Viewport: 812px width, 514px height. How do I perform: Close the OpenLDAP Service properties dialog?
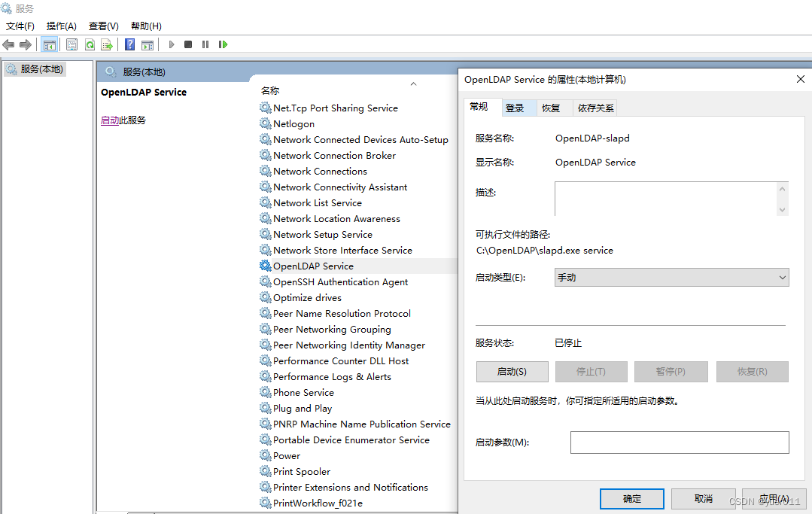click(x=800, y=79)
